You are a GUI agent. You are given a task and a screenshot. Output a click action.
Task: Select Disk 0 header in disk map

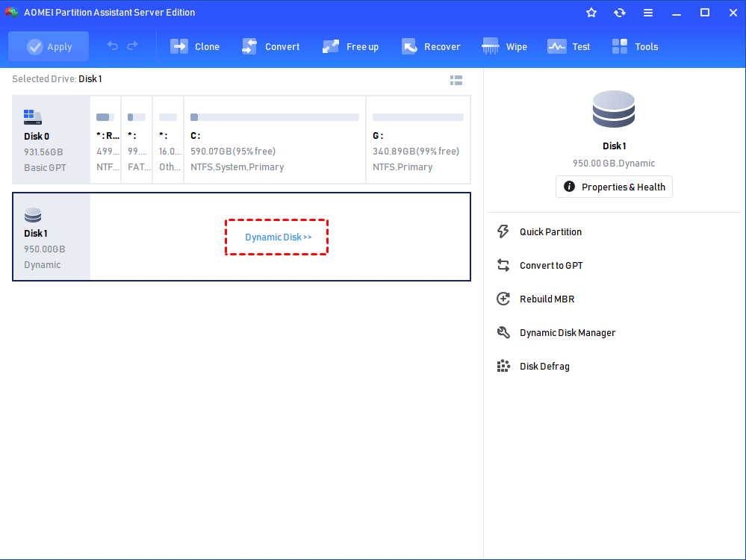click(51, 140)
